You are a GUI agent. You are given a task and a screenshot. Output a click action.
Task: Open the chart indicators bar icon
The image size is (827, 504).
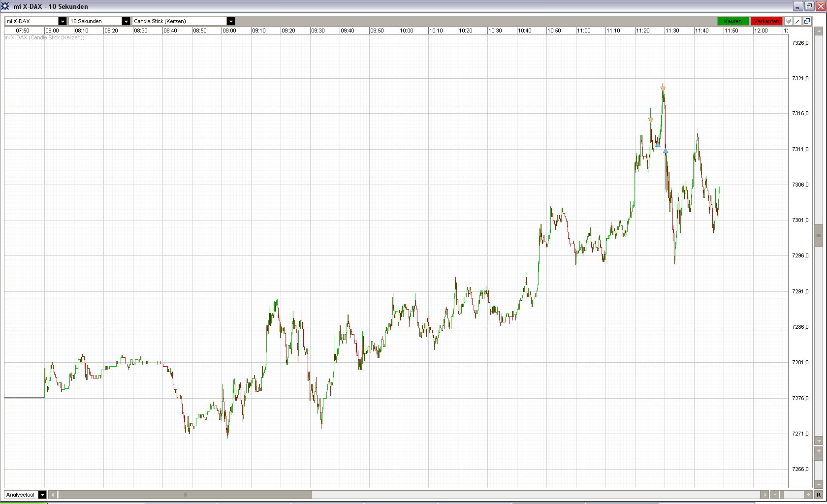789,21
